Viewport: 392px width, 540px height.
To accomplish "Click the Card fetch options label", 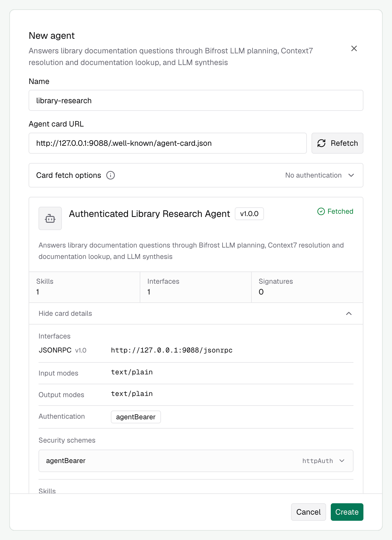I will click(x=69, y=175).
